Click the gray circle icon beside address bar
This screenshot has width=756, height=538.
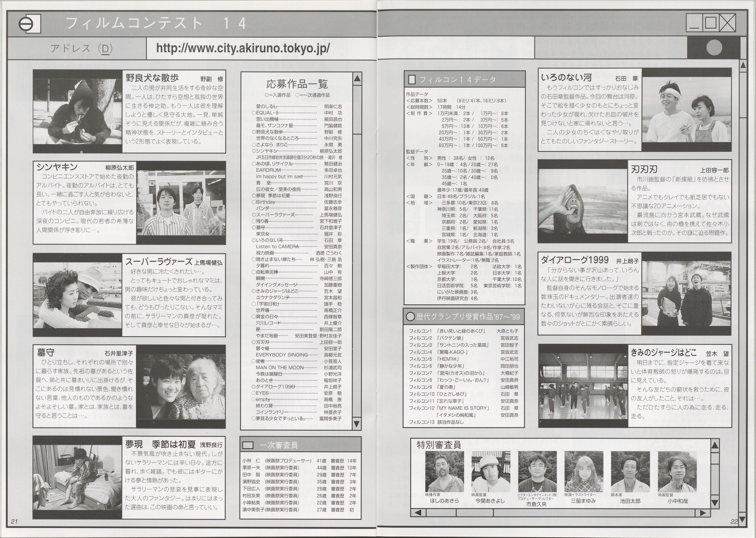point(714,47)
